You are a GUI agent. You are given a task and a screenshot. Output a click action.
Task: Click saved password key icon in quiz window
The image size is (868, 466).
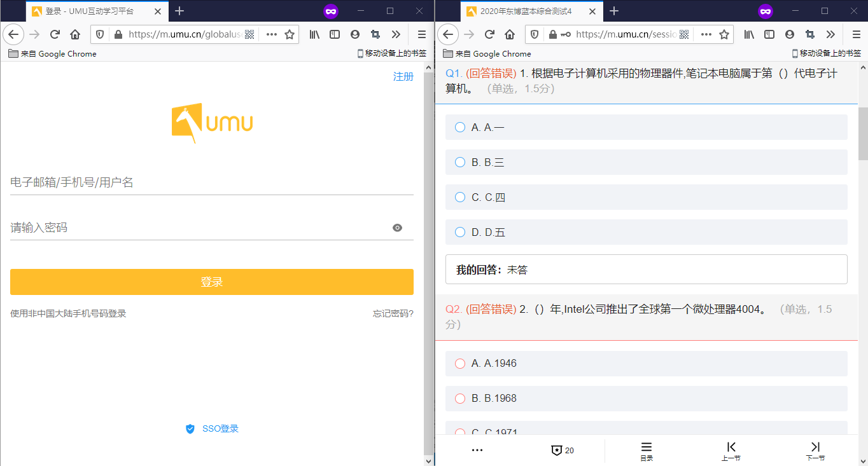tap(566, 35)
